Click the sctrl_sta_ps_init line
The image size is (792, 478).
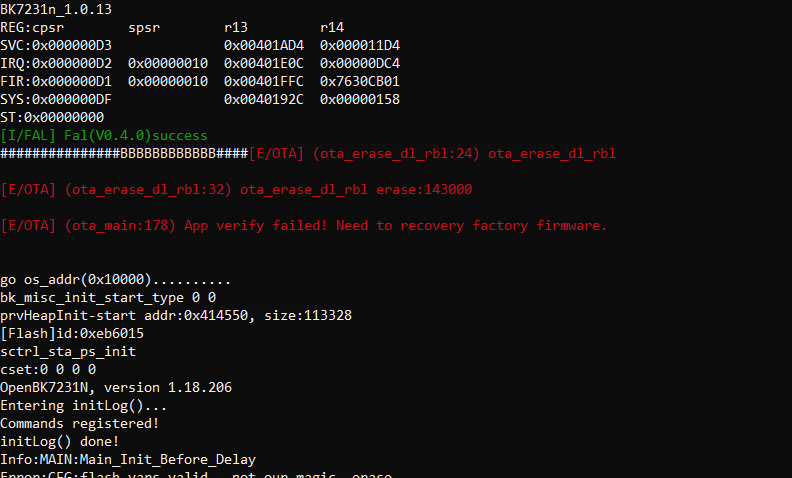(x=68, y=351)
